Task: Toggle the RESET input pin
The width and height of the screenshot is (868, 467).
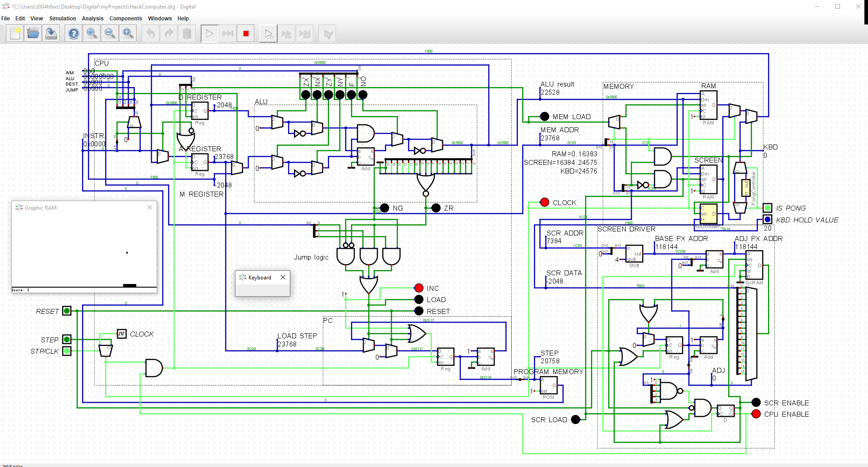Action: tap(67, 311)
